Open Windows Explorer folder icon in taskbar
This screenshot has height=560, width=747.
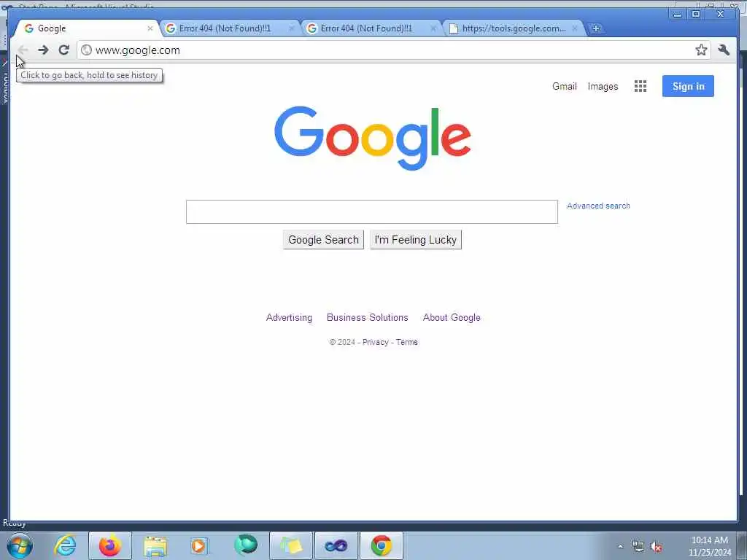point(155,545)
